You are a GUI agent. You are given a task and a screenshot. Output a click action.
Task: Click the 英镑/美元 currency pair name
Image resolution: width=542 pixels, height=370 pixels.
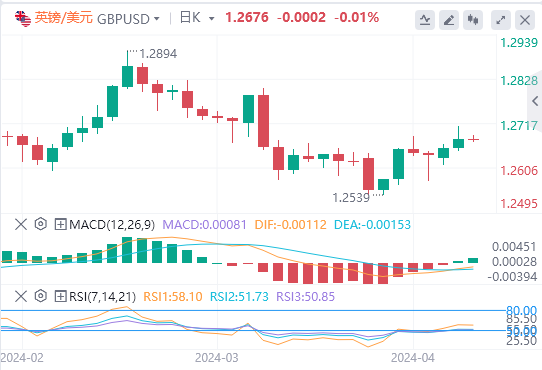click(64, 18)
